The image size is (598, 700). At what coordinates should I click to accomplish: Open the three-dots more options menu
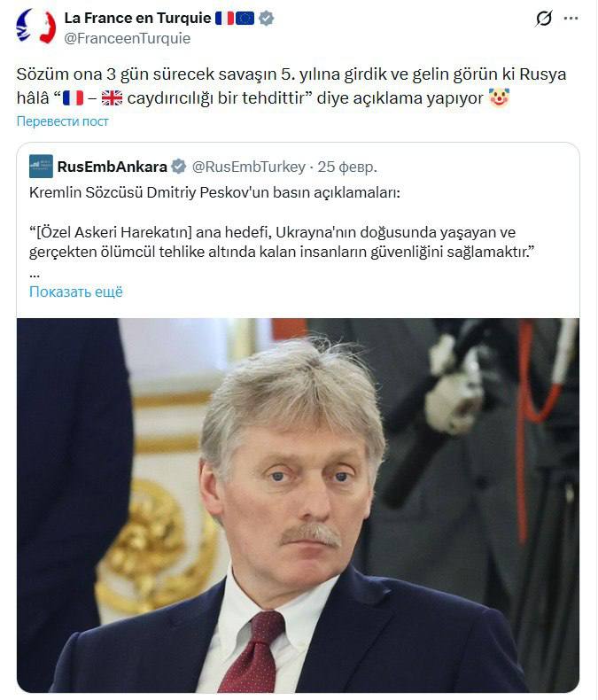tap(571, 19)
